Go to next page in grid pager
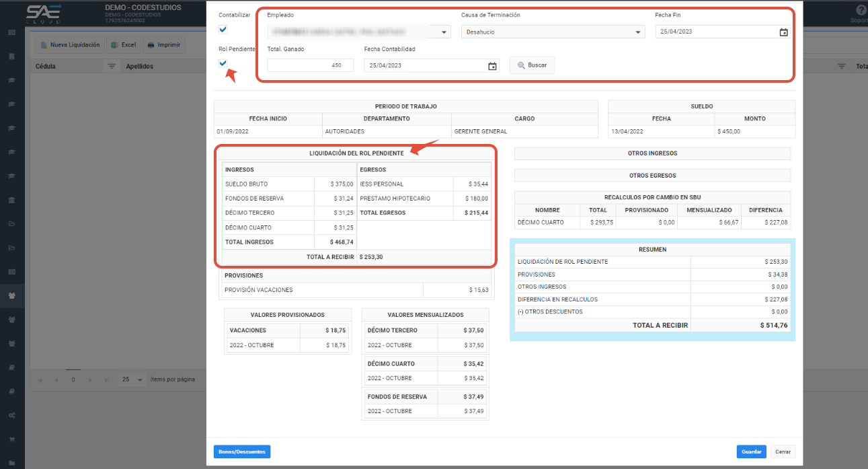This screenshot has height=469, width=868. tap(90, 380)
